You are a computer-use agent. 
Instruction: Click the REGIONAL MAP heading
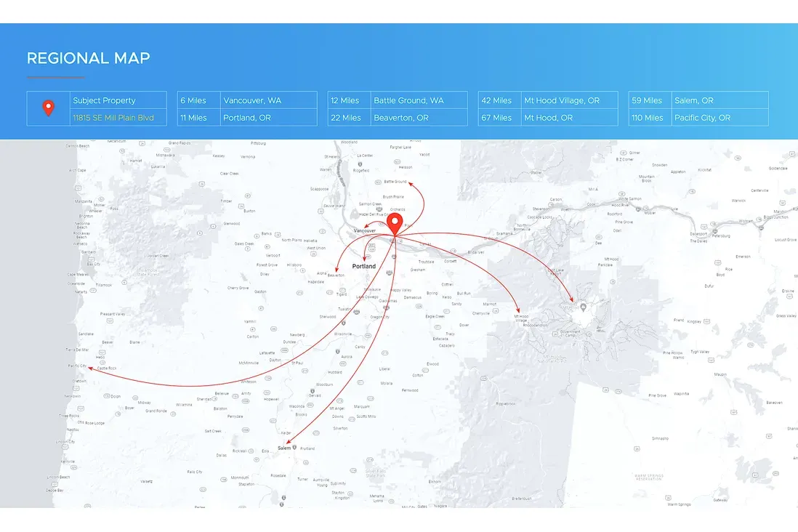pyautogui.click(x=88, y=58)
